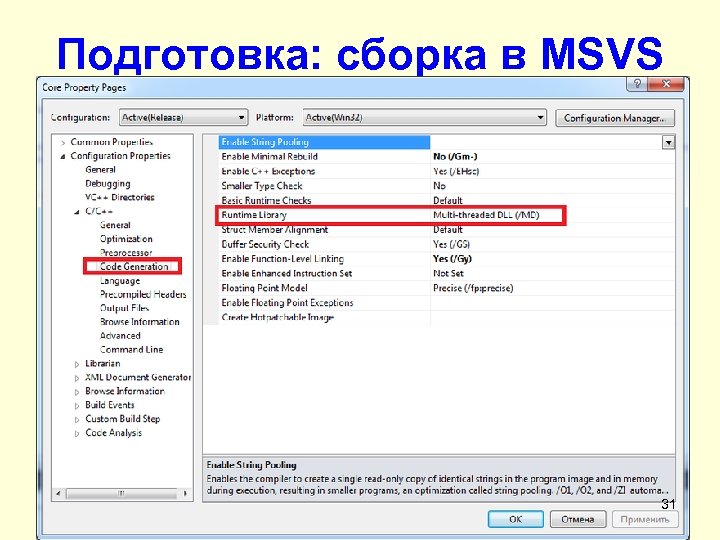Select the Debugging tree item
The width and height of the screenshot is (720, 540).
(108, 184)
